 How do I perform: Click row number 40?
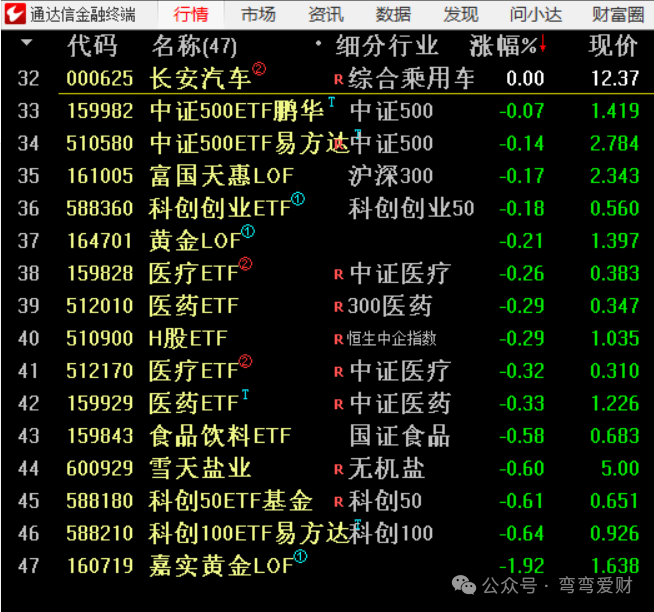coord(28,338)
